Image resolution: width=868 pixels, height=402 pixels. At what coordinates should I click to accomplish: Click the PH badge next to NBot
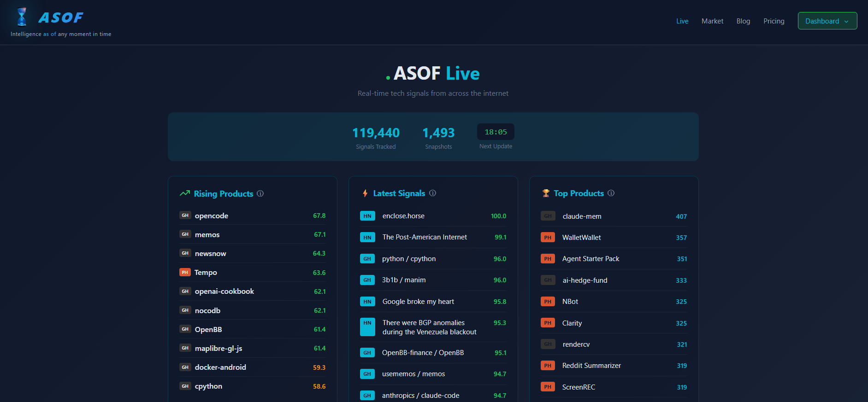pos(548,302)
